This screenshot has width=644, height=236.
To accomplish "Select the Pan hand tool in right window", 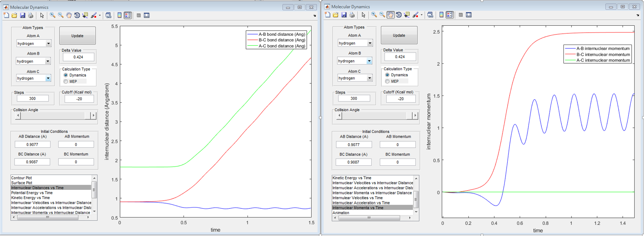I will 390,15.
